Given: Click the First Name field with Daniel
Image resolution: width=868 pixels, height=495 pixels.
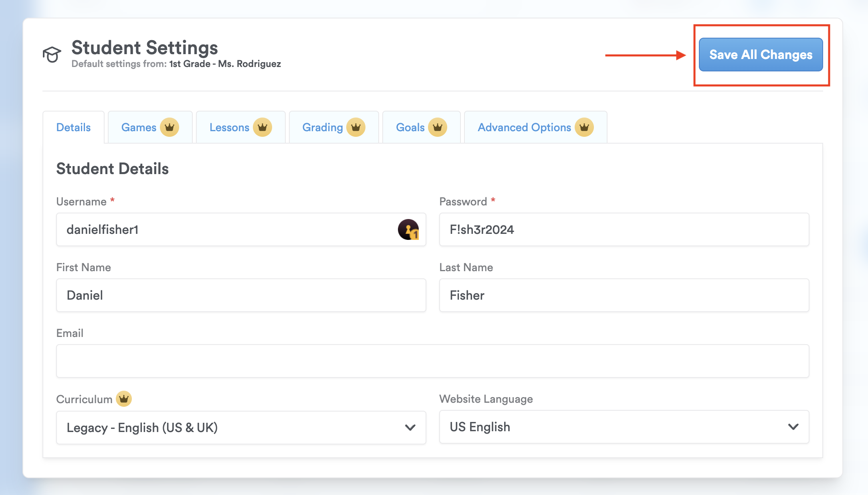Looking at the screenshot, I should pos(240,295).
